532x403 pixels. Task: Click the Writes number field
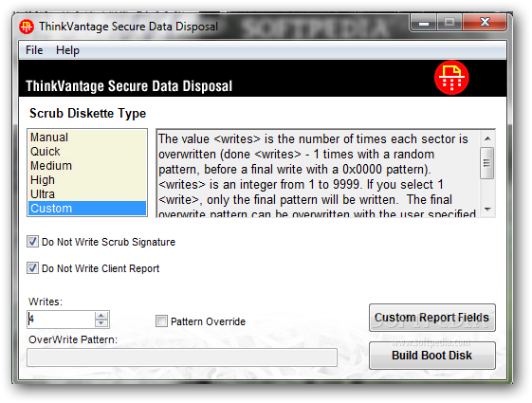61,320
